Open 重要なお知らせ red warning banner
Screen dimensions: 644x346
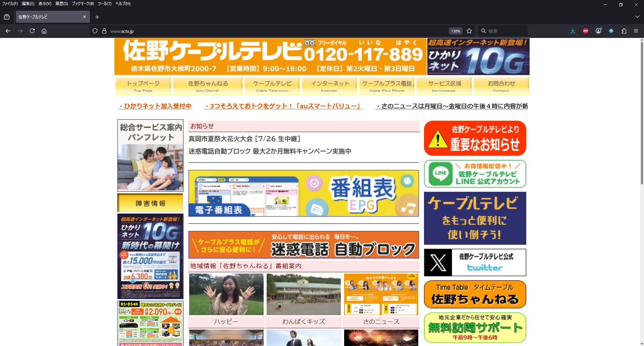[475, 138]
